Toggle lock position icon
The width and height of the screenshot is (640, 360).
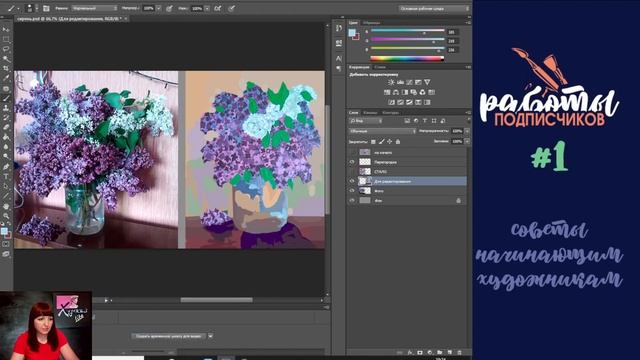pyautogui.click(x=390, y=142)
